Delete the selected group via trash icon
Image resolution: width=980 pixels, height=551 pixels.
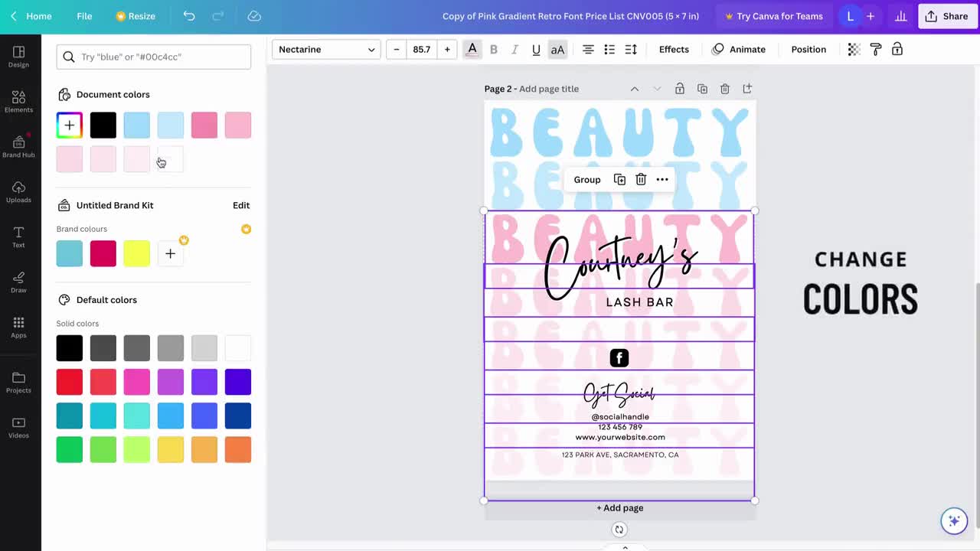click(640, 179)
